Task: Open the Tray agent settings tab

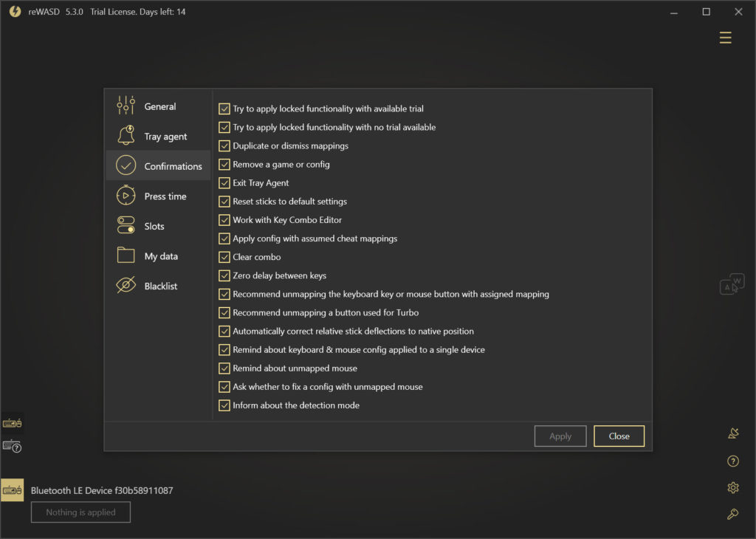Action: coord(158,136)
